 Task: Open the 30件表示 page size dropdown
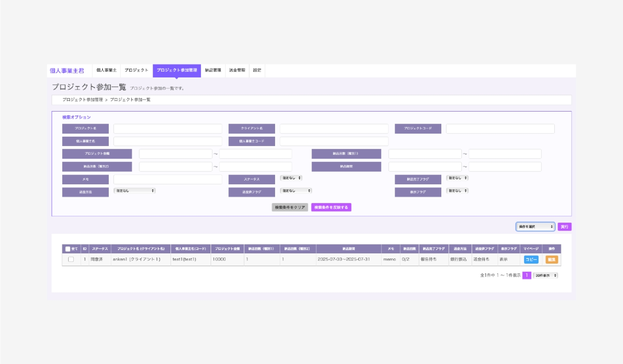[x=545, y=275]
